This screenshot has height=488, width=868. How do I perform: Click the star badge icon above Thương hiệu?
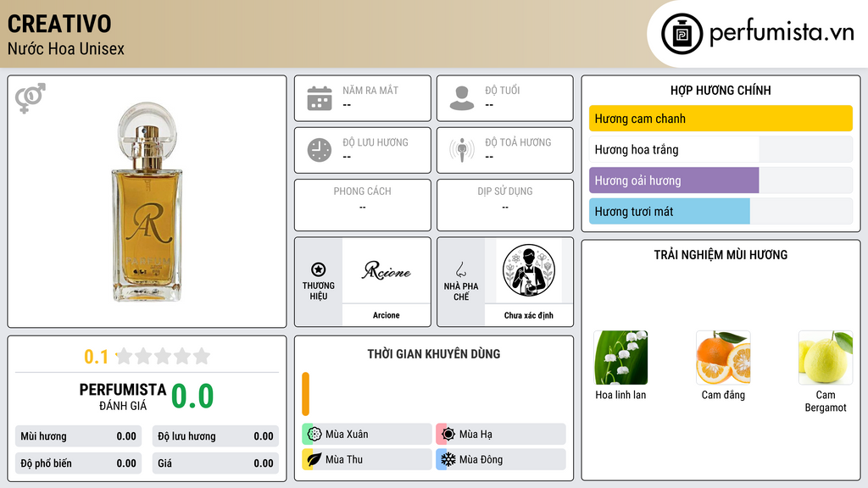(x=319, y=269)
